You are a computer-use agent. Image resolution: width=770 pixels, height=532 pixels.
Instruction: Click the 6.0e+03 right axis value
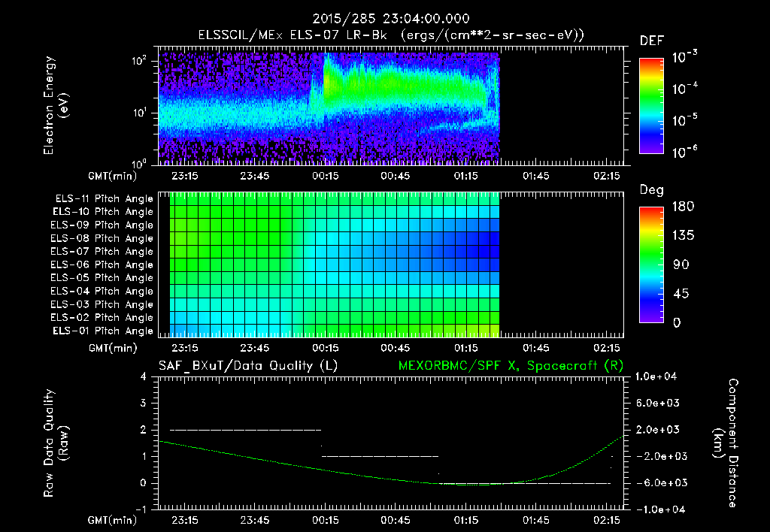point(657,403)
